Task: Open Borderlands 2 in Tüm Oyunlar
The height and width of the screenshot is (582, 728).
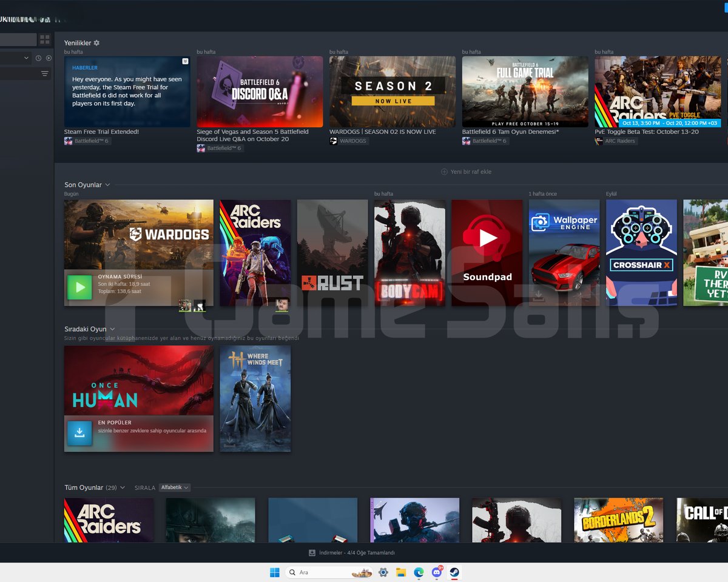Action: tap(619, 520)
